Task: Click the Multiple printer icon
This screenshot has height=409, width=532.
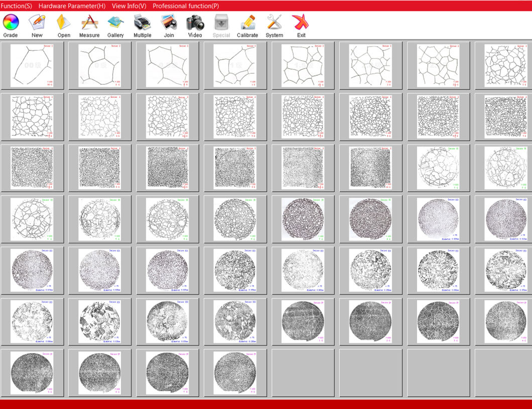Action: click(x=142, y=23)
